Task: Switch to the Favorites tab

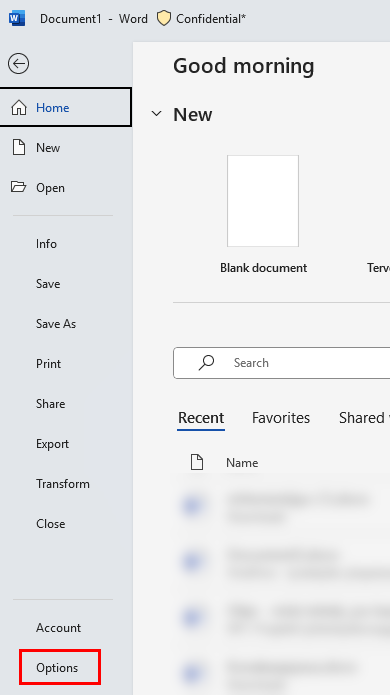Action: 281,418
